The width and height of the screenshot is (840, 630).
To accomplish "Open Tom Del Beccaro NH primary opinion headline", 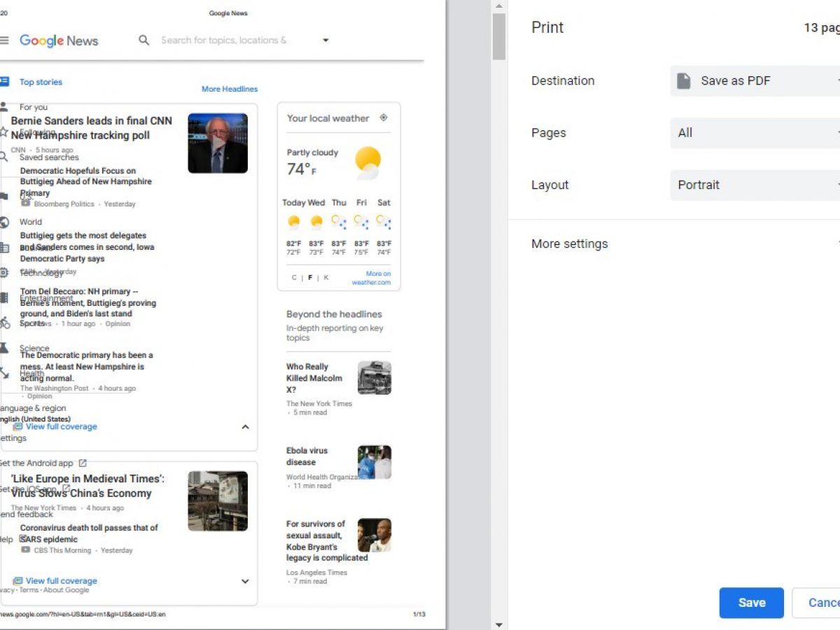I will [88, 302].
